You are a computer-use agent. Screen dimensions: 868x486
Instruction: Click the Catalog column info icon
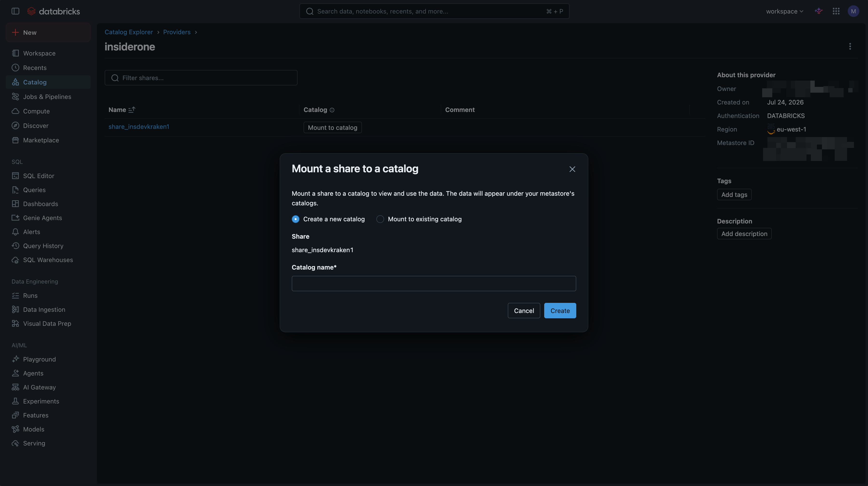332,110
